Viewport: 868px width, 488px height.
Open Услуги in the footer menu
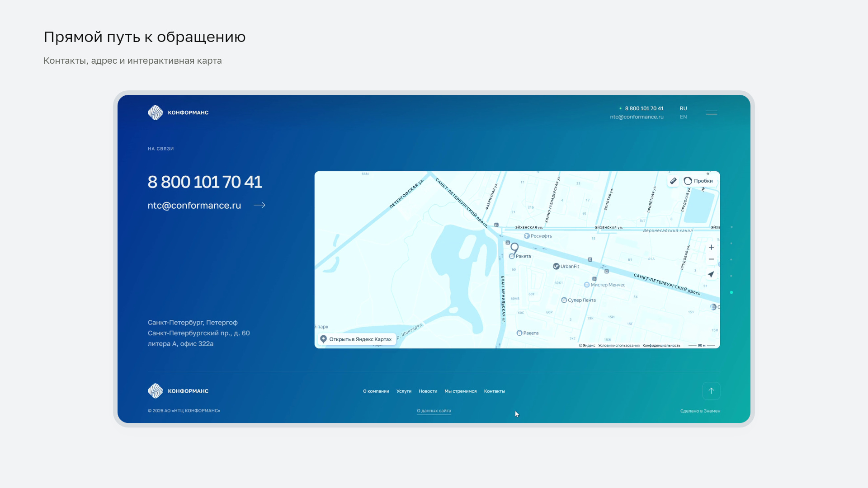pyautogui.click(x=404, y=391)
